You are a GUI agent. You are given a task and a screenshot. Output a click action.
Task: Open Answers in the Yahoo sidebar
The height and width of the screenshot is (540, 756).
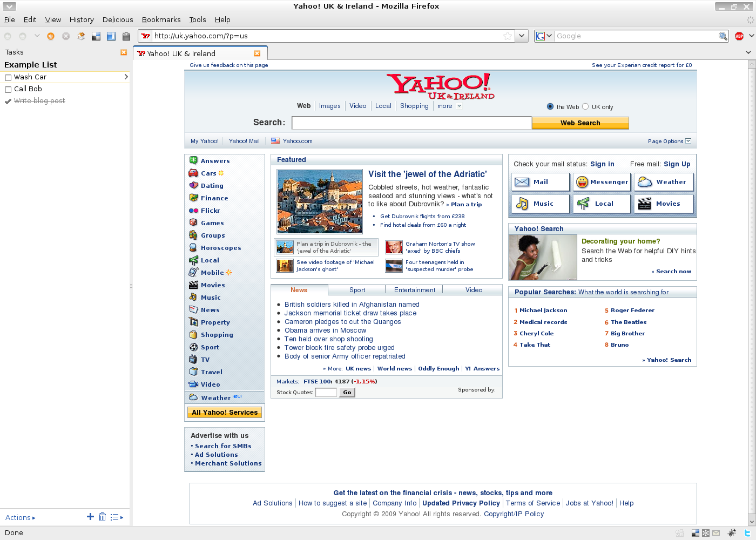[215, 161]
